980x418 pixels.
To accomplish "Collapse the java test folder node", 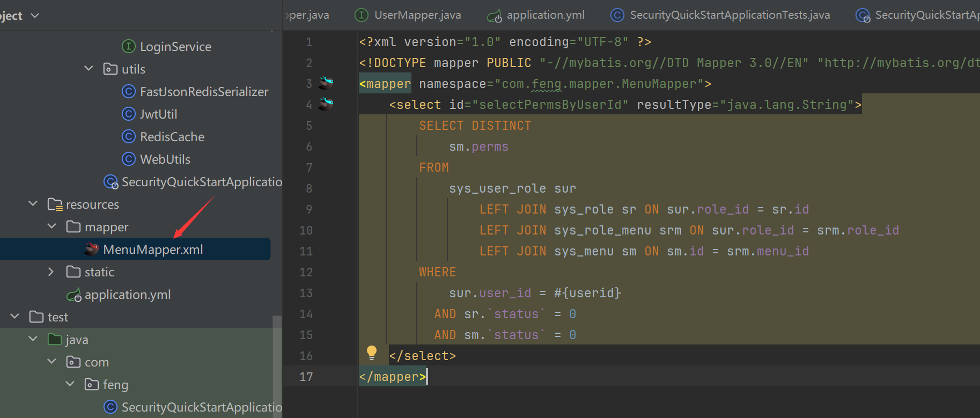I will tap(33, 339).
